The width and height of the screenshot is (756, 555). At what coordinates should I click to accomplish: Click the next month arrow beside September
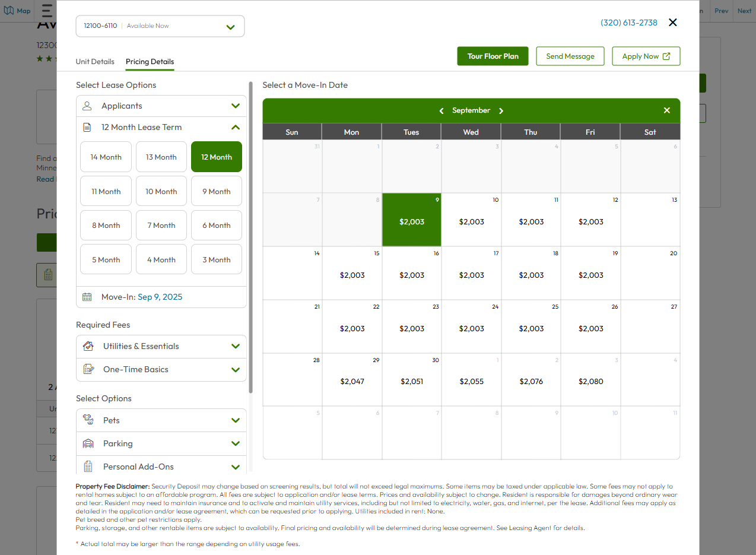point(501,111)
